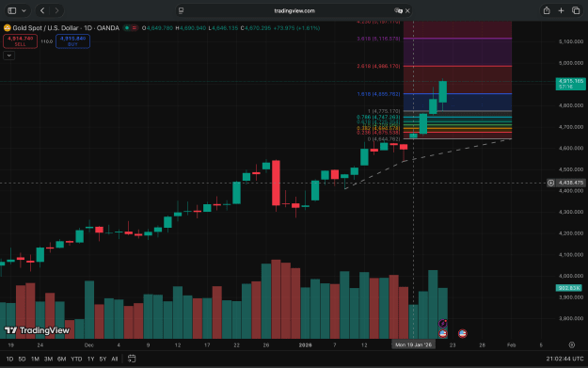588x368 pixels.
Task: Select the 1M time range
Action: pos(35,359)
